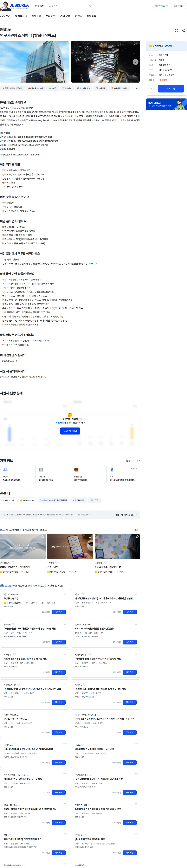
Task: Star the HACCP/GMP인증지원팀 posting
Action: click(x=136, y=623)
